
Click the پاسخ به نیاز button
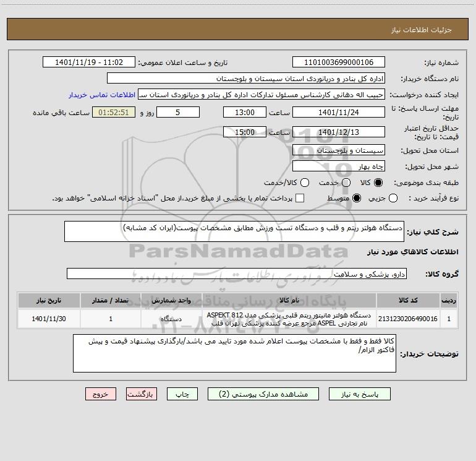(359, 394)
